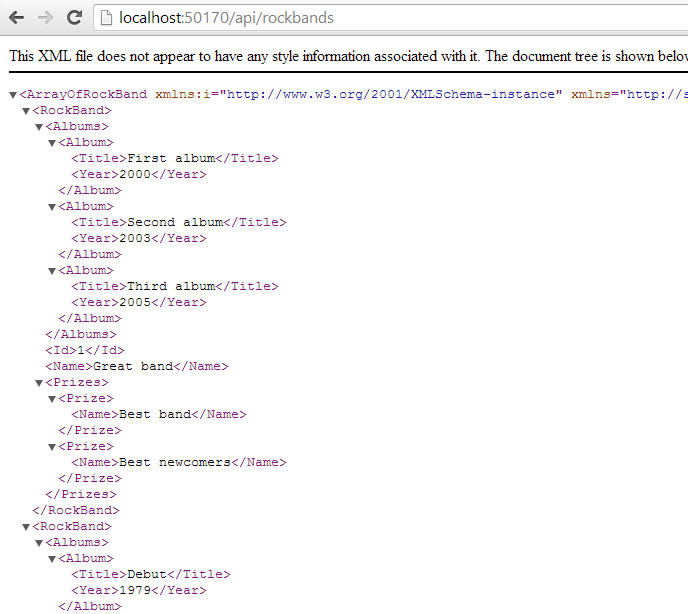Click the Year 2005 element line

(x=138, y=302)
